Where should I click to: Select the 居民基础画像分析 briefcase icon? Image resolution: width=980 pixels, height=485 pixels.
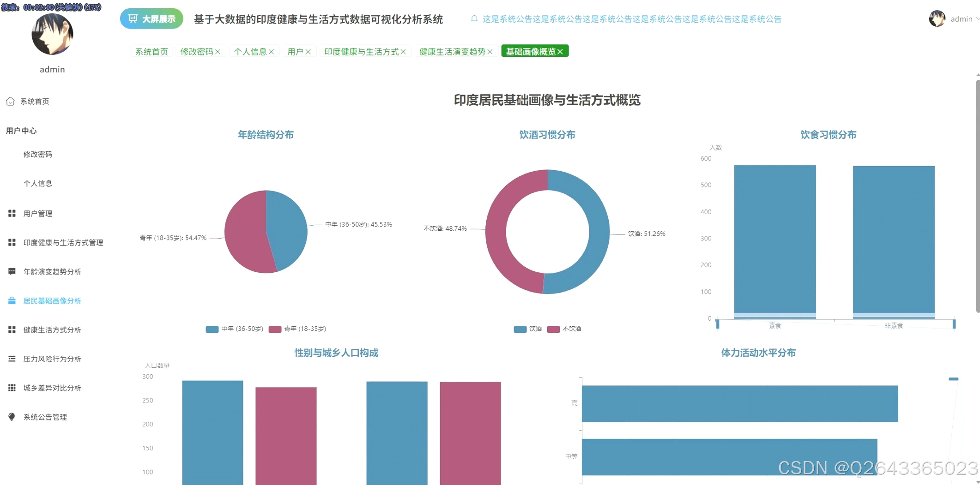(12, 300)
